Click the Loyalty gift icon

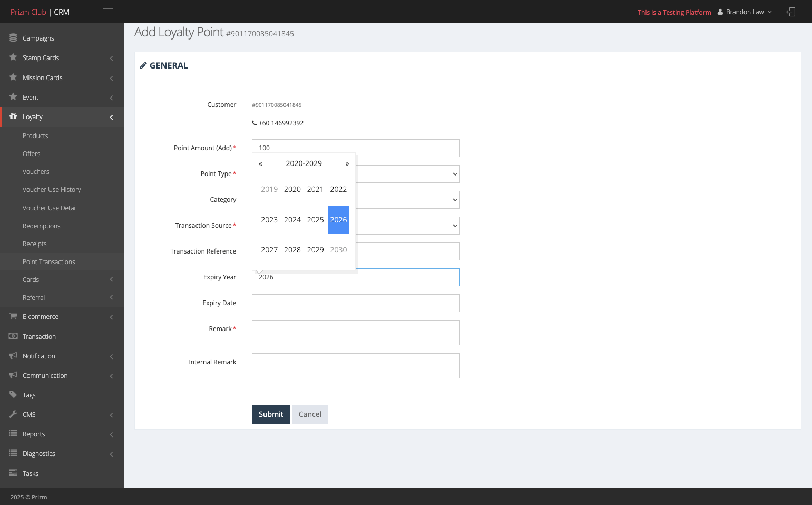[13, 116]
